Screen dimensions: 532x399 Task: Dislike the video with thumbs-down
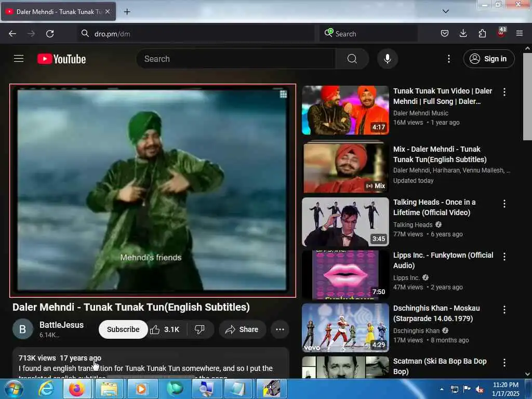click(200, 329)
